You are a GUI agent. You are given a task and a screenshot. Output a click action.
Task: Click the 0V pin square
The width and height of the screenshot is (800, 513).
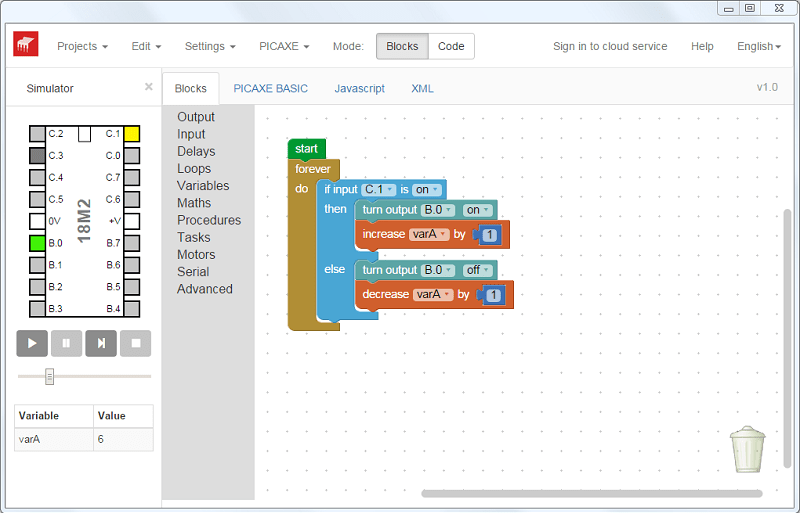tap(37, 221)
